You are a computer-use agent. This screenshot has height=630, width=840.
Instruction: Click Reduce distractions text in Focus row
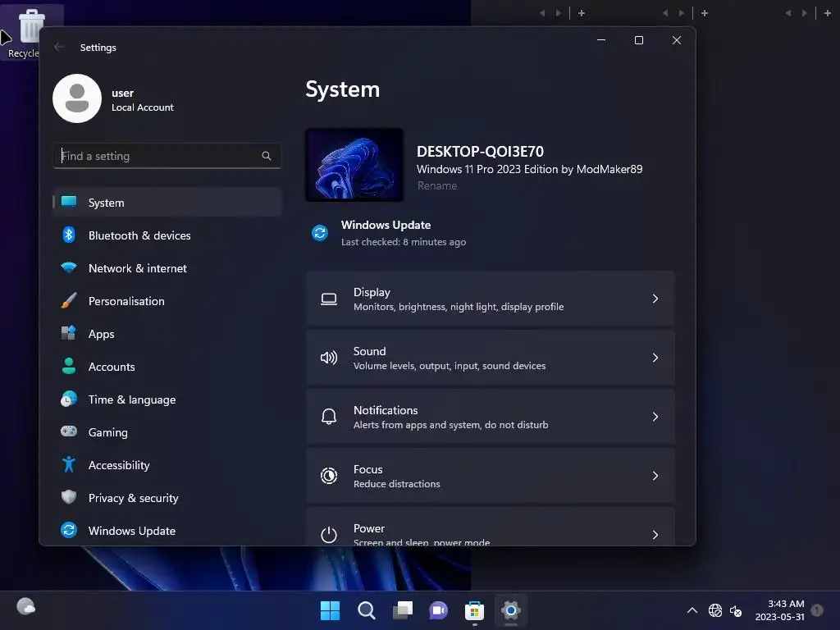point(397,484)
